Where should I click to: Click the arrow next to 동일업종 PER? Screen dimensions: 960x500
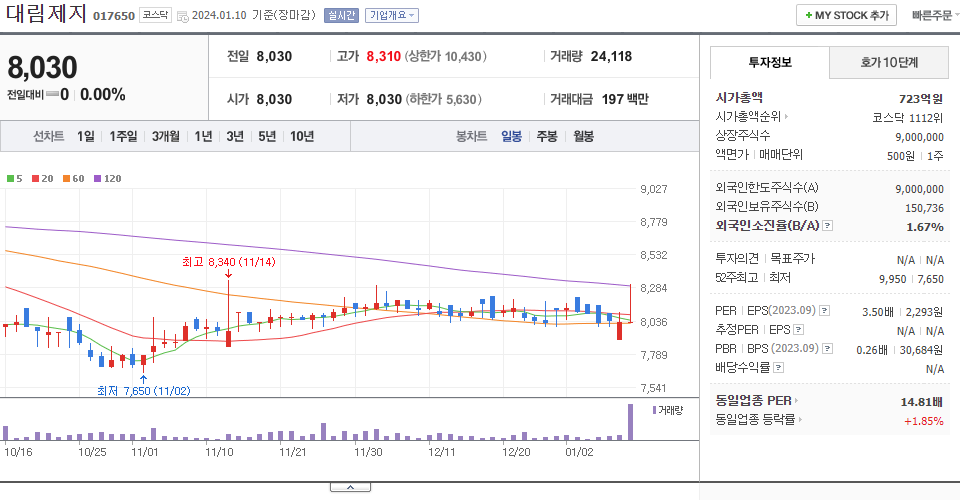click(796, 401)
